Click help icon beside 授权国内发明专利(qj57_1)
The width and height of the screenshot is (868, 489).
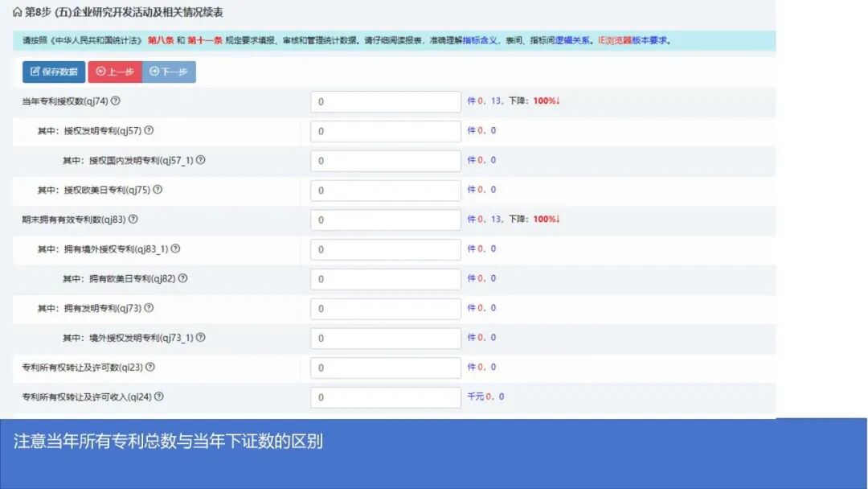point(200,160)
